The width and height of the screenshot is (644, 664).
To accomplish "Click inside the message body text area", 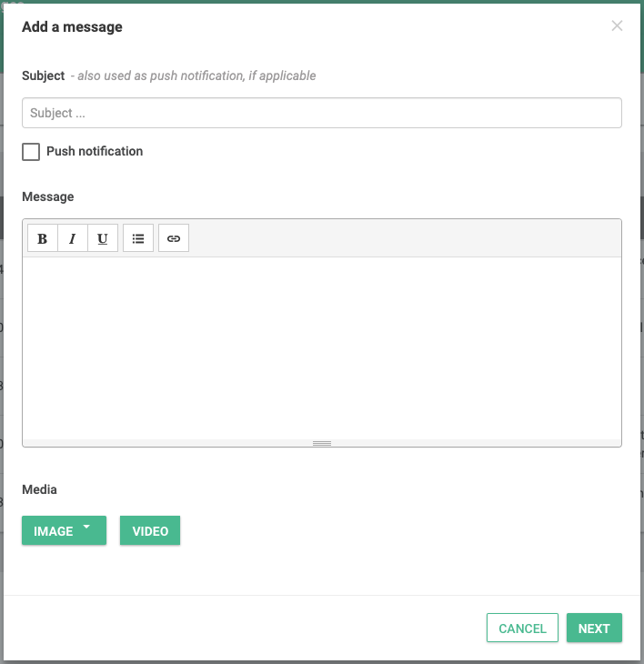I will 322,348.
